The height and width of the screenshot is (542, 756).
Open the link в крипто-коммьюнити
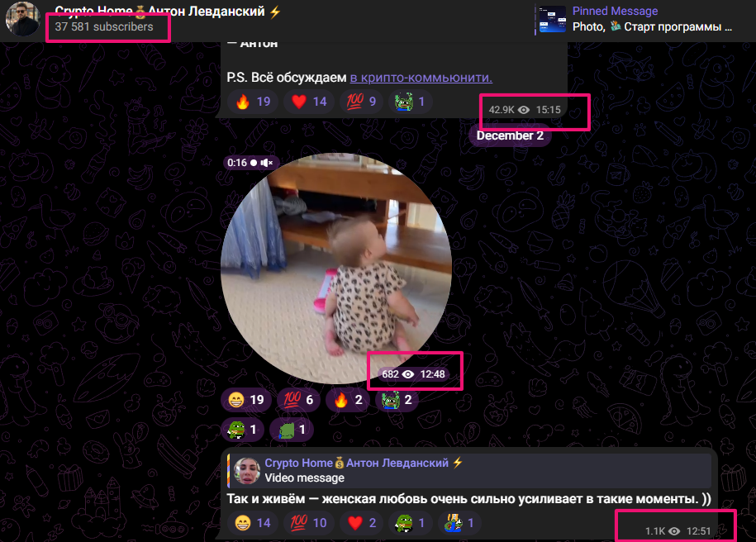tap(420, 77)
